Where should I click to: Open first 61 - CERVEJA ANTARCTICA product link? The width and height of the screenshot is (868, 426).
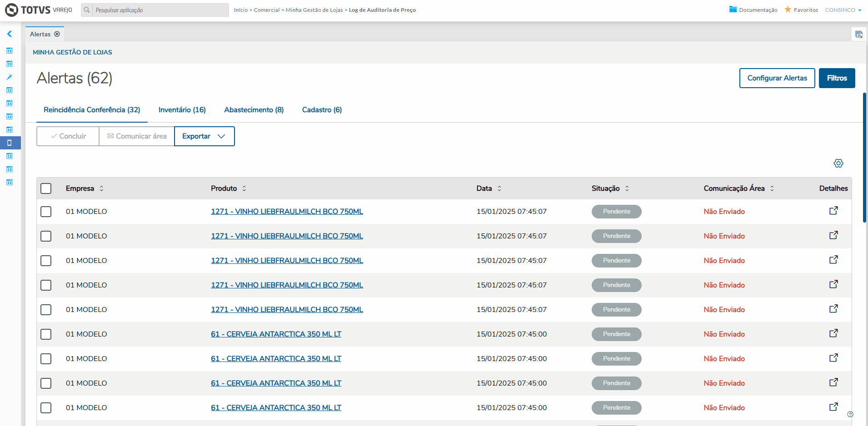(276, 334)
